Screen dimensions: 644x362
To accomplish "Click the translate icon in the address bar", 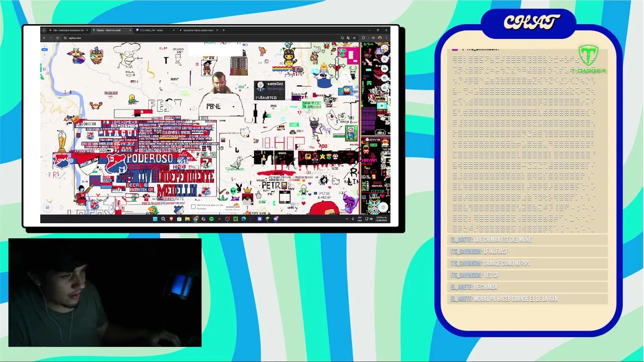I will point(348,38).
